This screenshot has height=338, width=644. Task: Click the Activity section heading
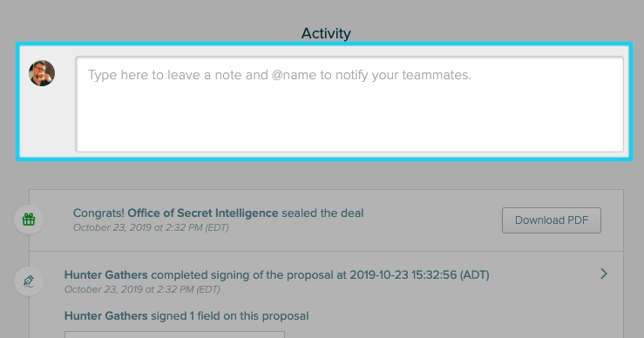pyautogui.click(x=326, y=33)
